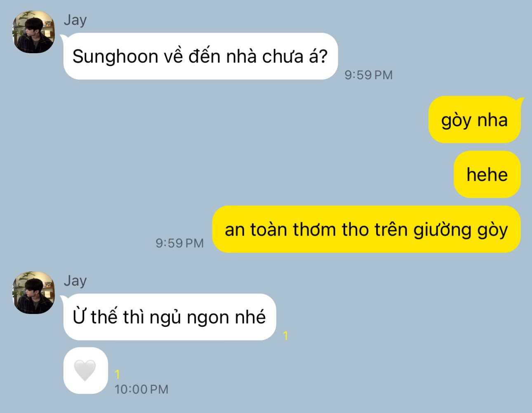The width and height of the screenshot is (532, 413).
Task: Tap the white heart emoji sticker
Action: pyautogui.click(x=85, y=370)
